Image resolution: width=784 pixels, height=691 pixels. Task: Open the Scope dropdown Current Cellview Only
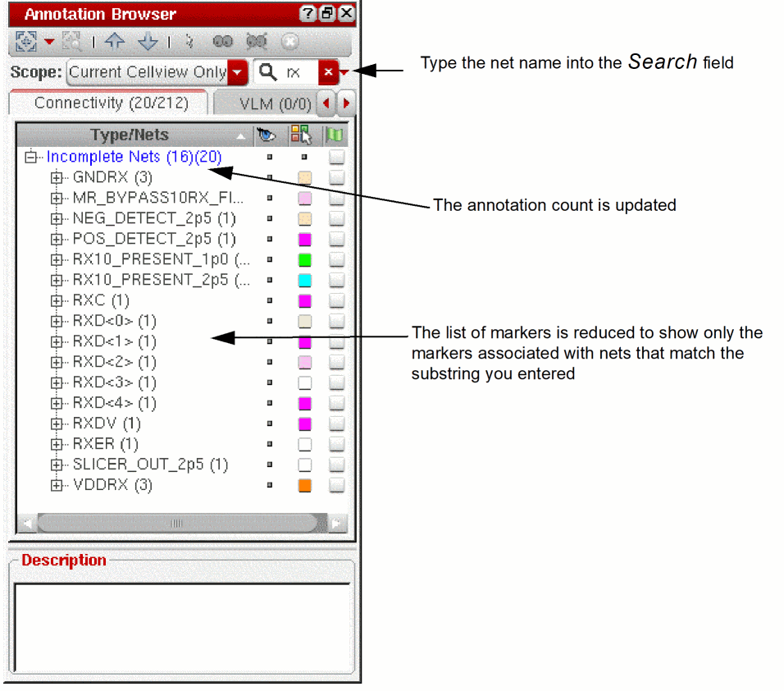pos(157,72)
